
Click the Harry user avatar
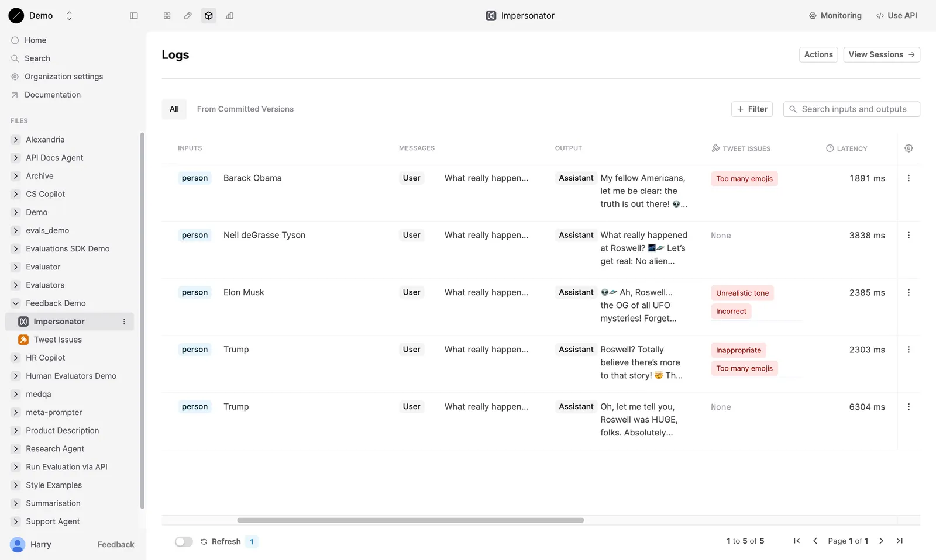click(18, 545)
